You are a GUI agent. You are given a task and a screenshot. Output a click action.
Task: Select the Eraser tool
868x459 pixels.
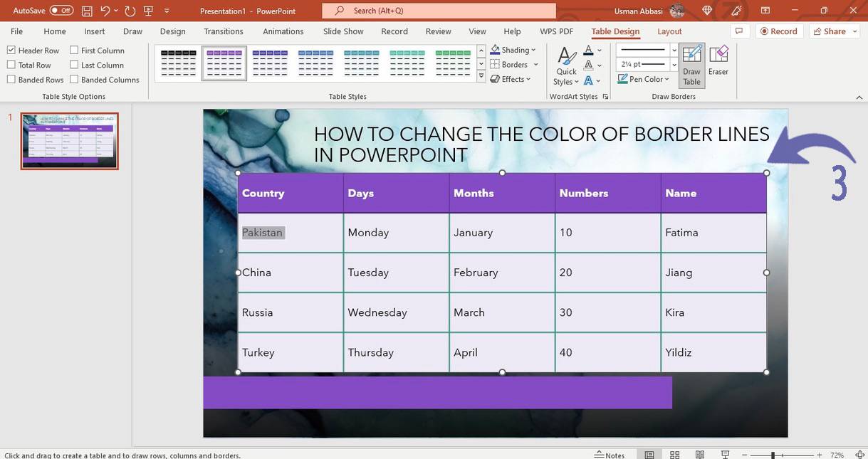click(x=718, y=60)
